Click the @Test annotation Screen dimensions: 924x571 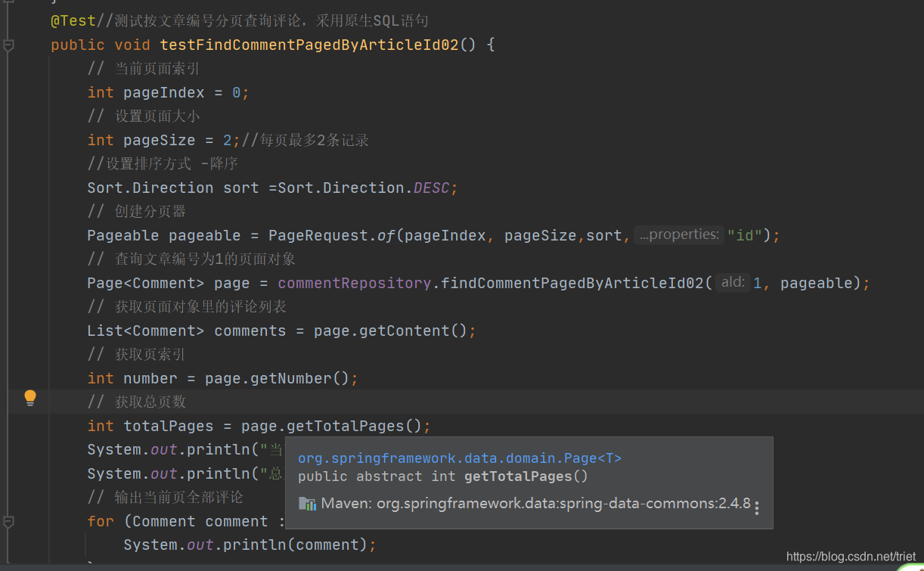pyautogui.click(x=73, y=21)
